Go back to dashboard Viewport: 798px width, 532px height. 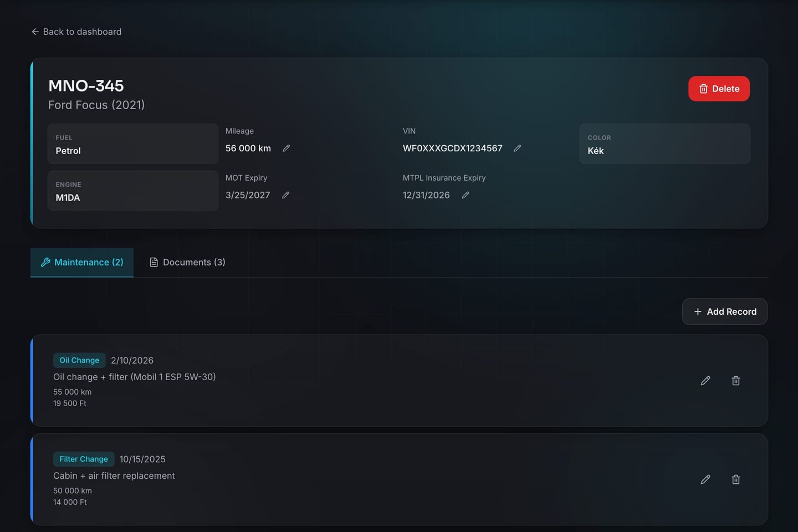click(x=76, y=32)
